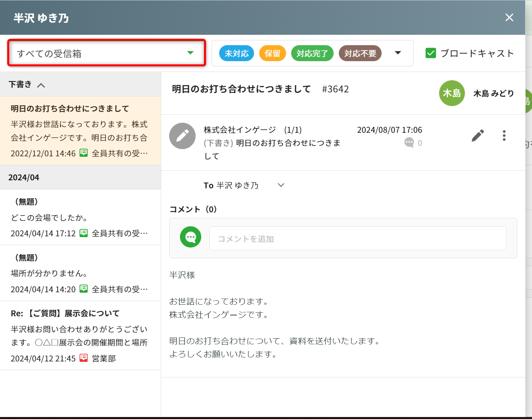Click the red 営業部 inbox icon
The width and height of the screenshot is (532, 419).
point(84,358)
